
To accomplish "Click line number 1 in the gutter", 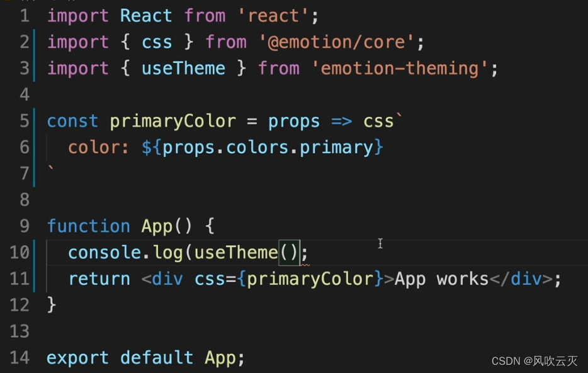I will (25, 16).
